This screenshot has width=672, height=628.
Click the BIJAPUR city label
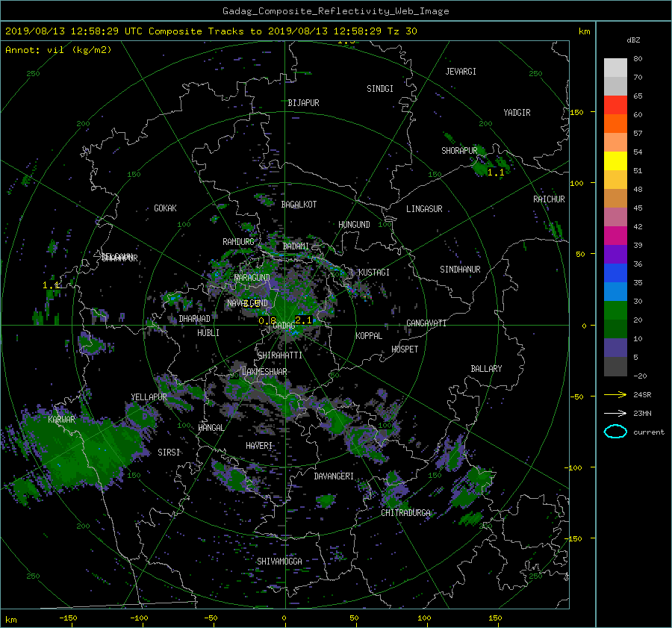pos(303,103)
